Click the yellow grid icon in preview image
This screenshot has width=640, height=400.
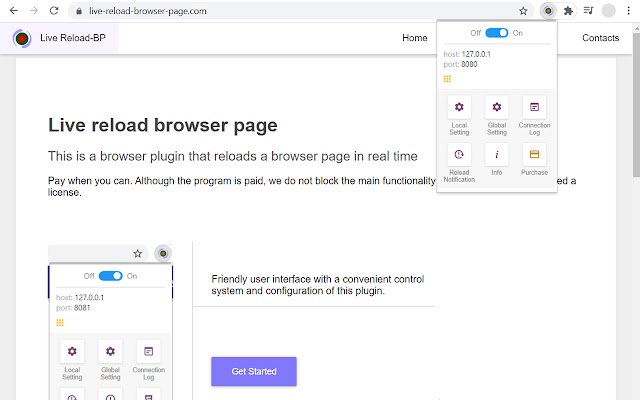tap(60, 323)
